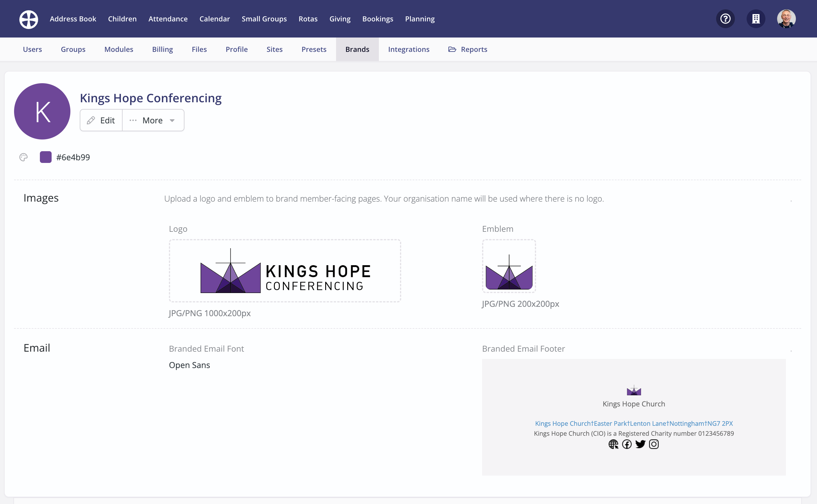Click the Branded Email Footer label

click(523, 349)
